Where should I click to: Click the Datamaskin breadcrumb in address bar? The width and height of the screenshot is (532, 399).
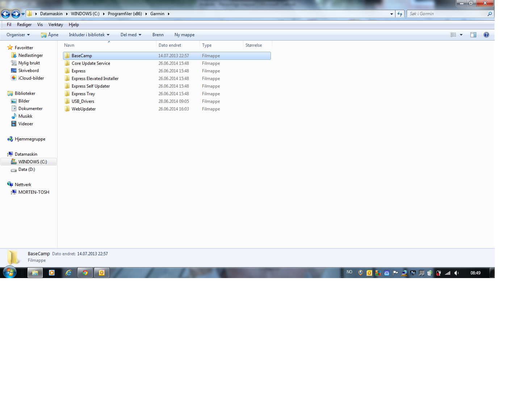click(51, 14)
